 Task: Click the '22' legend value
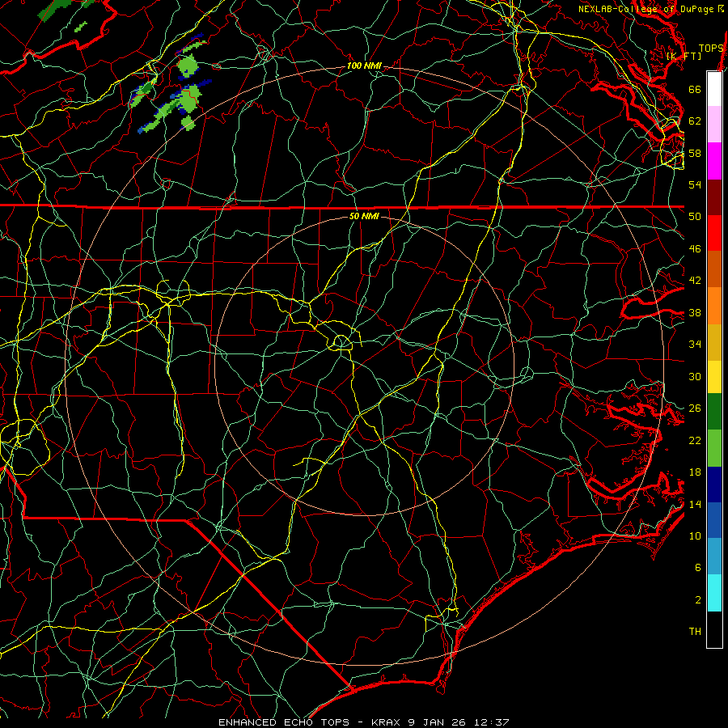695,440
